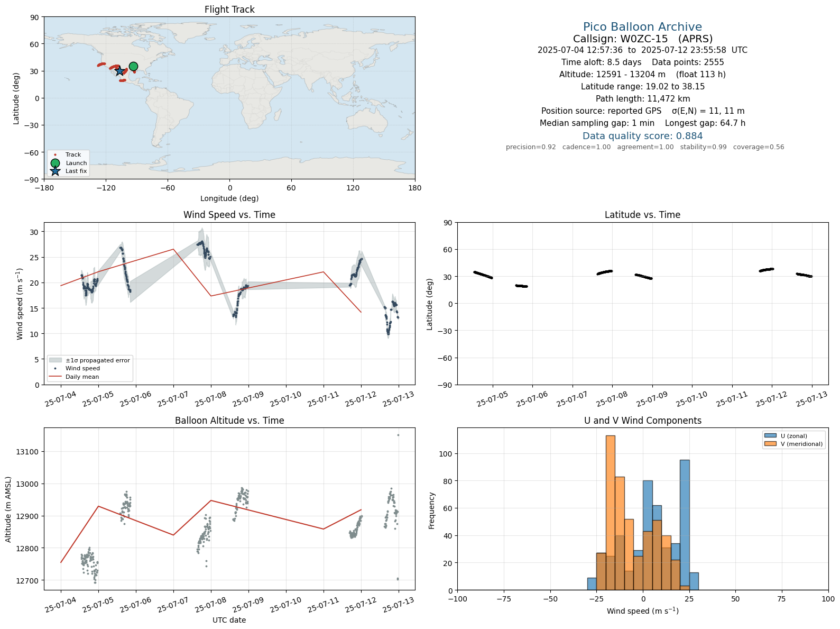Select the Last fix star in the map legend

[x=56, y=171]
